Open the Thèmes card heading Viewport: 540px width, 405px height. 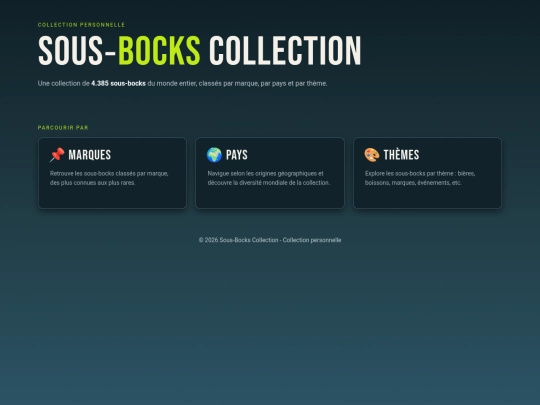click(x=401, y=155)
